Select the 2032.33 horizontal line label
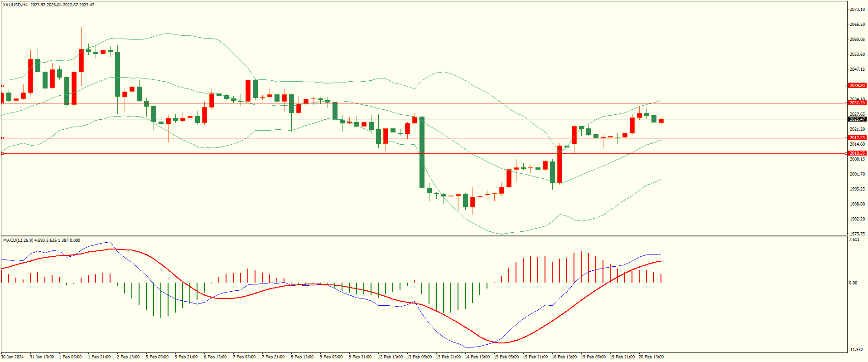This screenshot has height=362, width=868. (857, 103)
